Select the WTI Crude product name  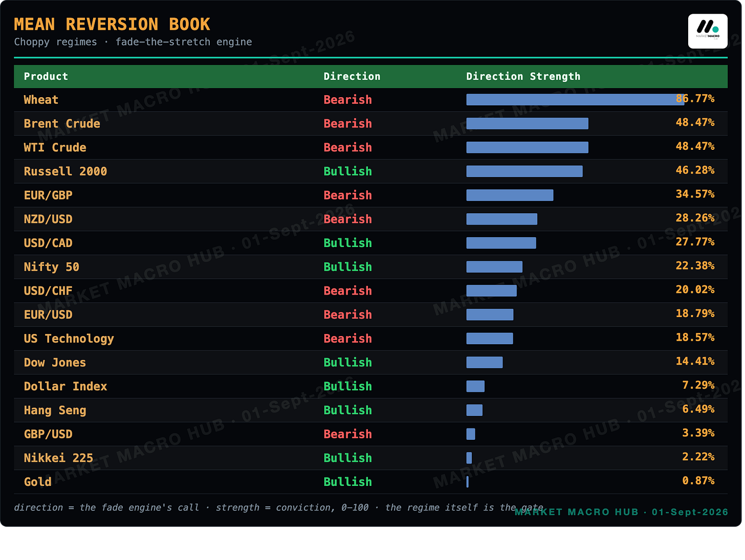pos(55,148)
